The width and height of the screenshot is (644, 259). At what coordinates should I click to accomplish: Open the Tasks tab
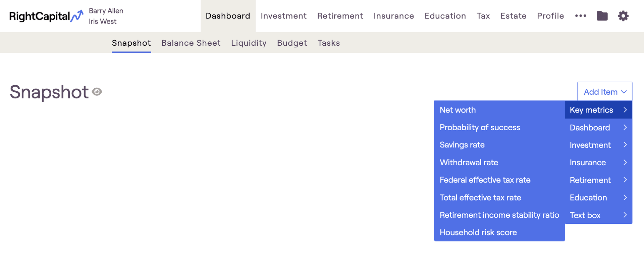tap(328, 43)
